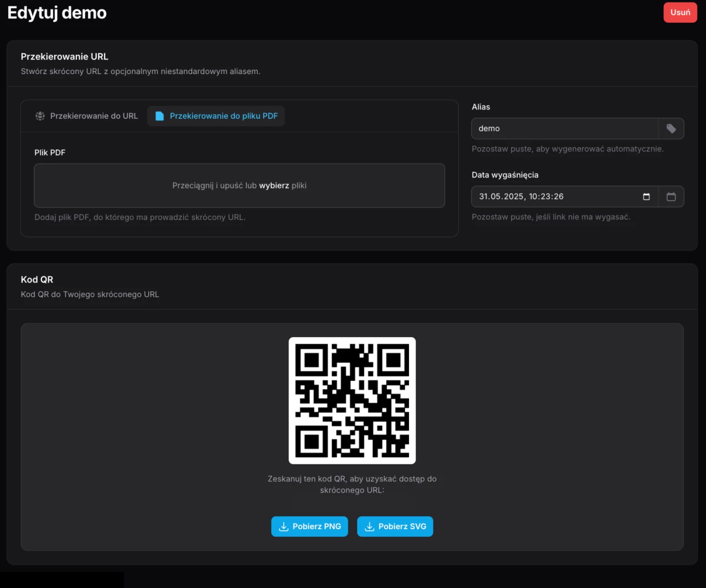Click the PDF drag-and-drop upload area

[239, 186]
